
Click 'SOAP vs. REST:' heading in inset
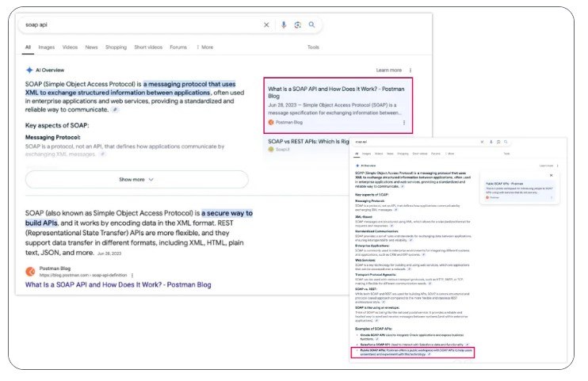pos(365,289)
